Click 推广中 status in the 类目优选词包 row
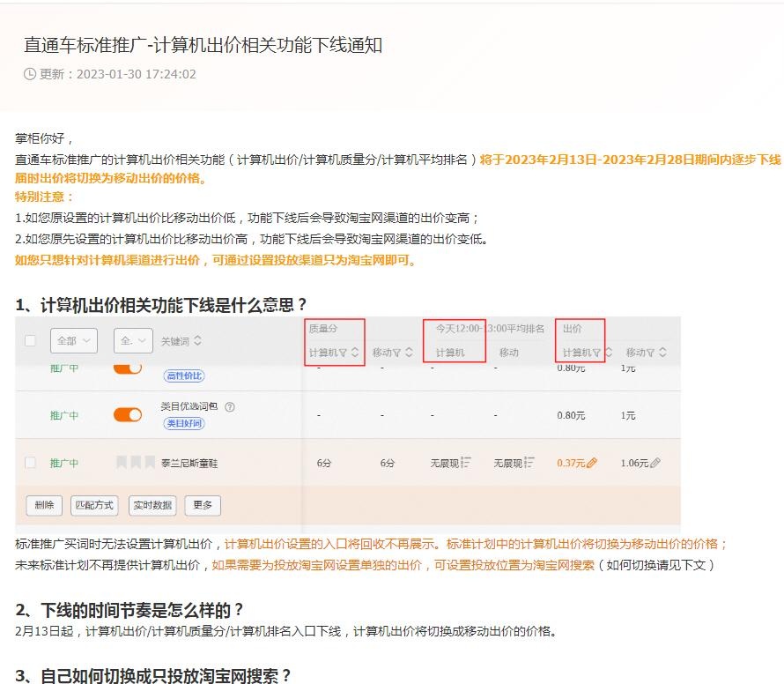 [64, 415]
